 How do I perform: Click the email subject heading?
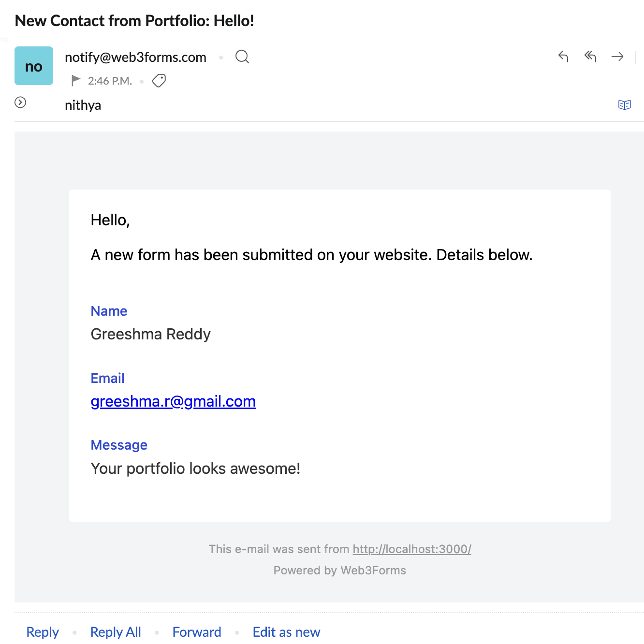pos(134,21)
